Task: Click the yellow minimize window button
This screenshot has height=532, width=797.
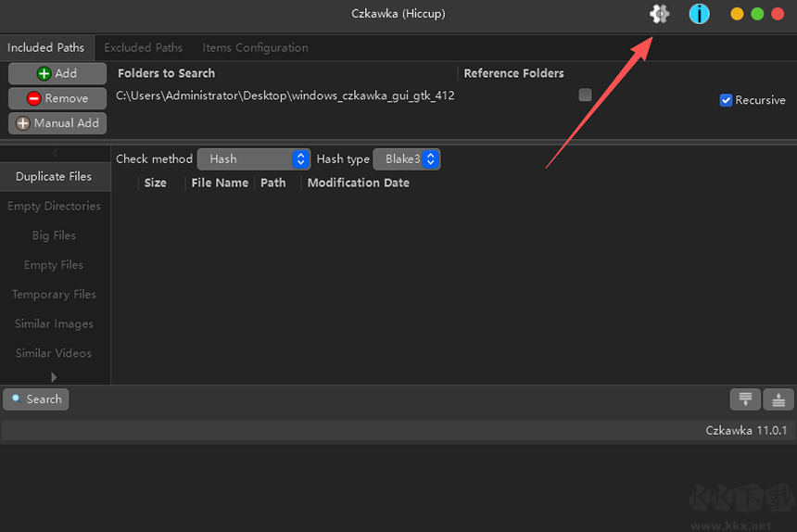Action: [737, 14]
